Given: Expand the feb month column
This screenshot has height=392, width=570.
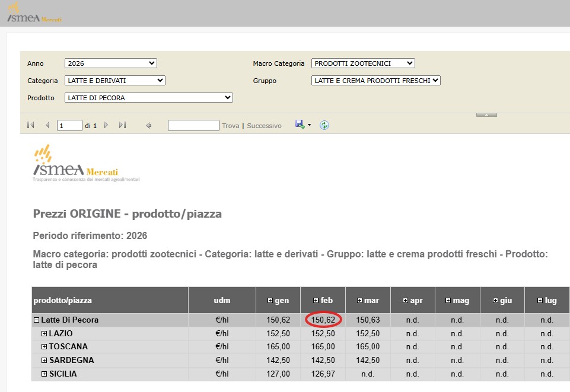Looking at the screenshot, I should pyautogui.click(x=316, y=301).
